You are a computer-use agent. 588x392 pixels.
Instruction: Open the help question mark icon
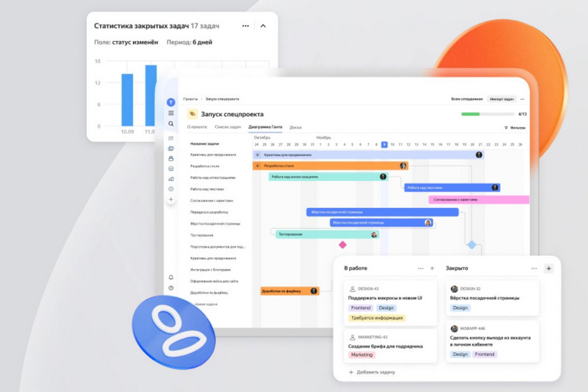(171, 288)
